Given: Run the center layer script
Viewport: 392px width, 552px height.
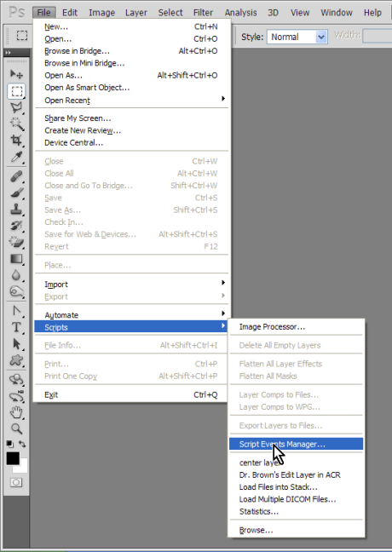Looking at the screenshot, I should [x=297, y=463].
